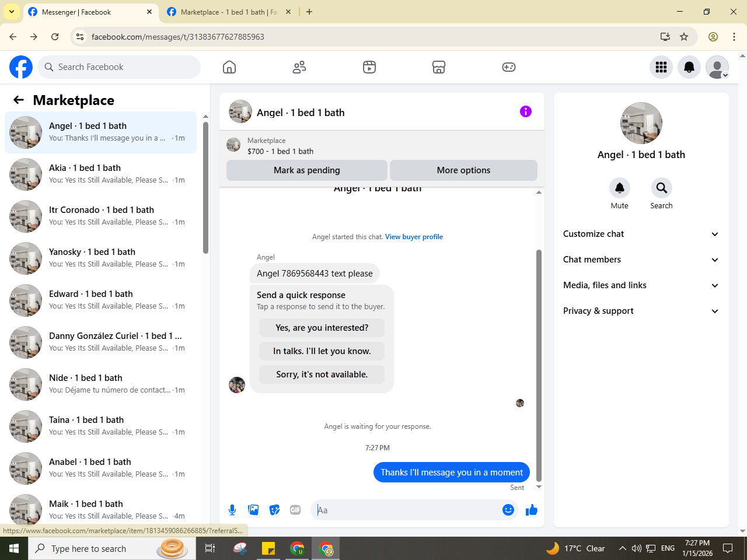Click the conversation list scrollbar
This screenshot has width=747, height=560.
pyautogui.click(x=205, y=188)
